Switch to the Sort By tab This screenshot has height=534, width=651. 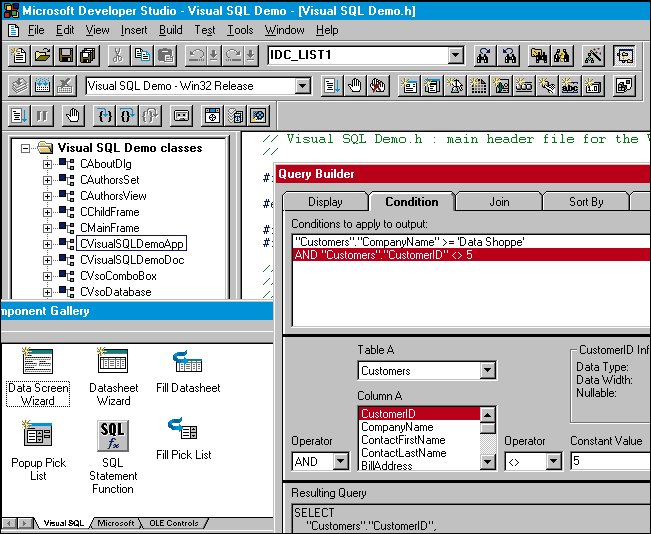(586, 202)
